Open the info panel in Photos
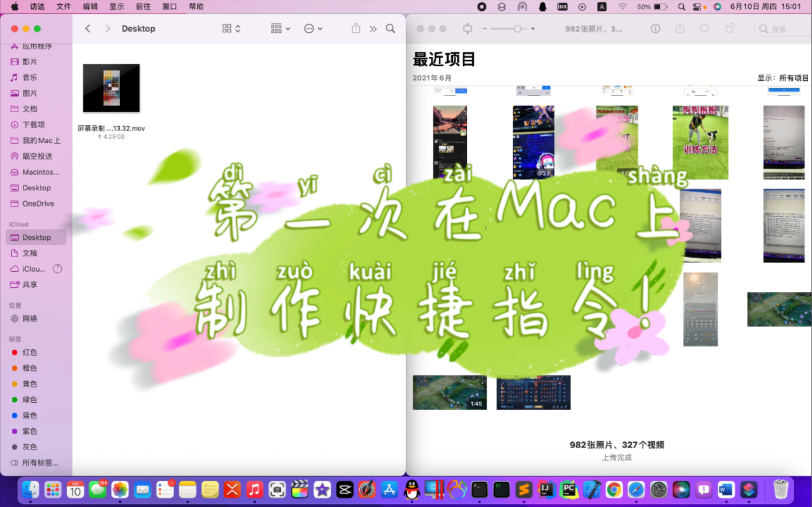Viewport: 812px width, 507px height. coord(656,28)
